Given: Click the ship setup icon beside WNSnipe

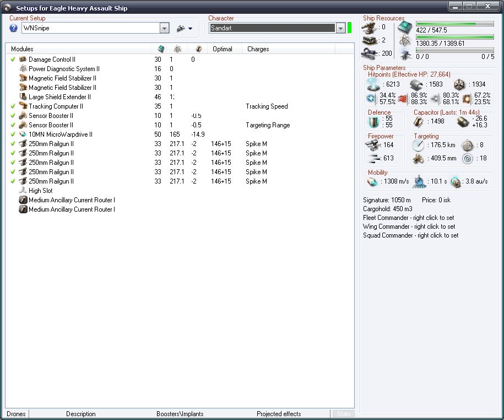Looking at the screenshot, I should pos(181,28).
